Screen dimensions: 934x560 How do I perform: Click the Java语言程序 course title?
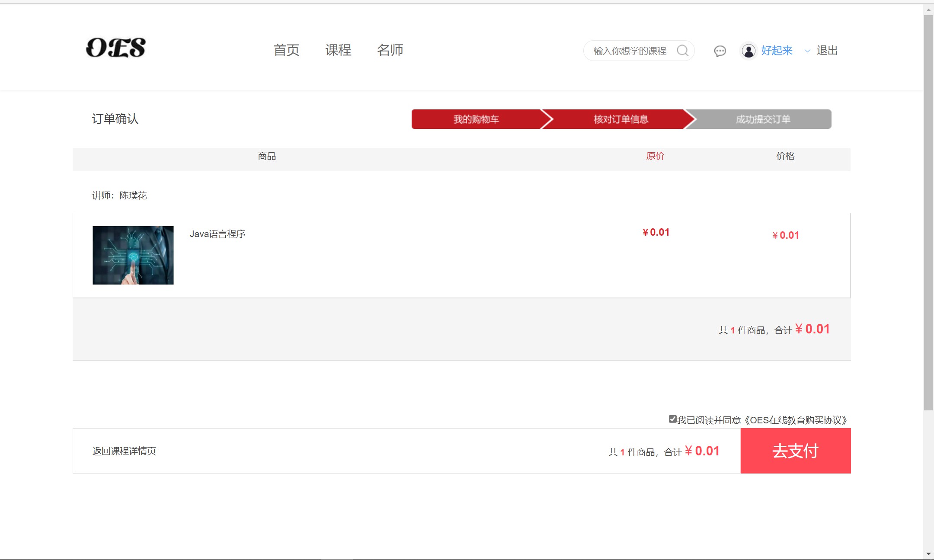pos(218,234)
